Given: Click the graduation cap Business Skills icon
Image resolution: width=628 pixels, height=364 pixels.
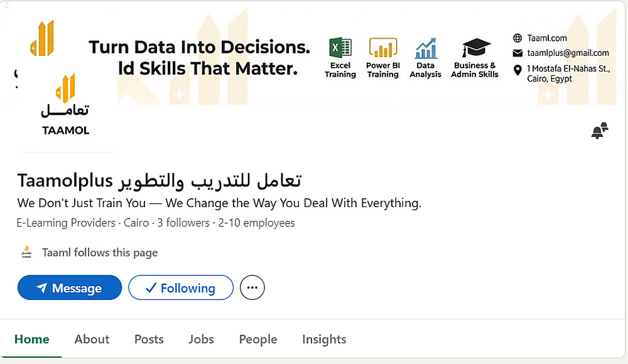Looking at the screenshot, I should coord(475,48).
